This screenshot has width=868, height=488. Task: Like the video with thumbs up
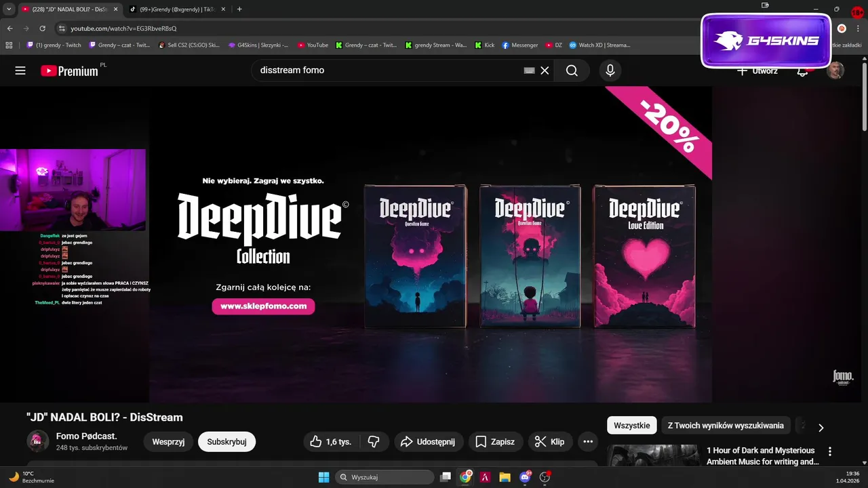(330, 442)
